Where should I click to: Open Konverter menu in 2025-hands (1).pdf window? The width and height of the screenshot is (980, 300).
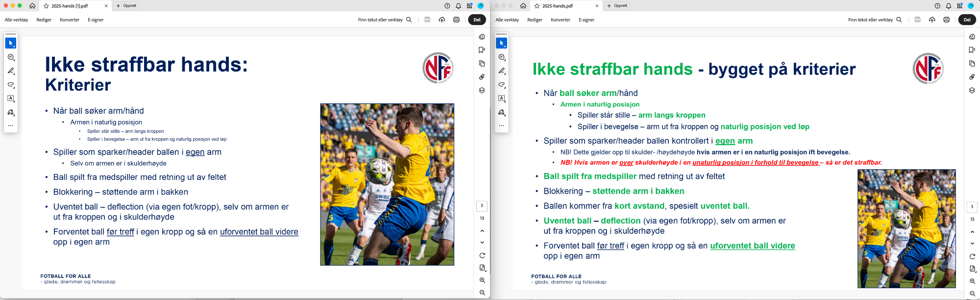pos(70,20)
